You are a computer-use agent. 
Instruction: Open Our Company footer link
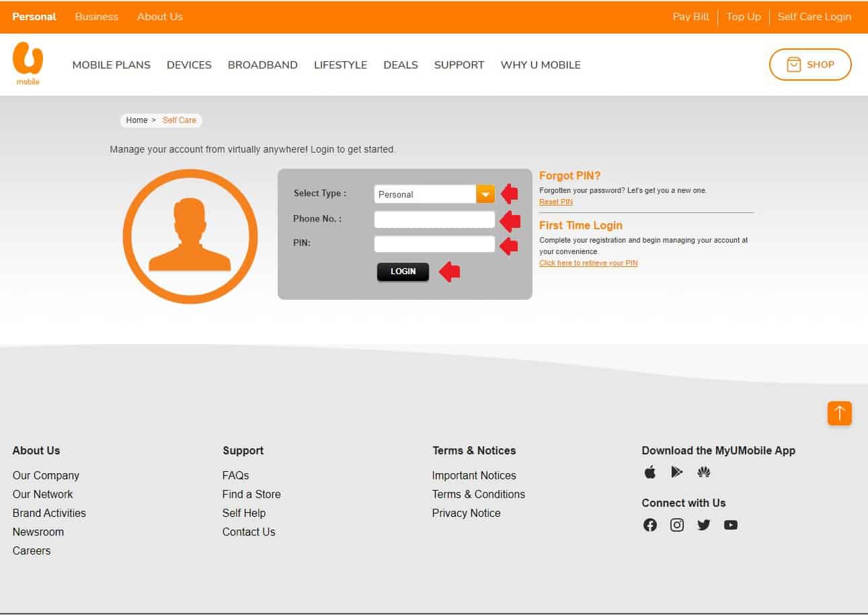point(46,475)
